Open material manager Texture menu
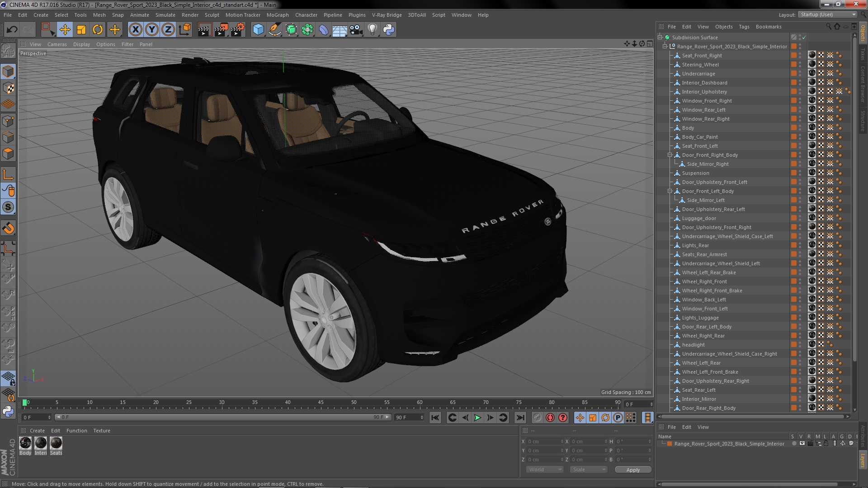This screenshot has height=488, width=868. (102, 431)
